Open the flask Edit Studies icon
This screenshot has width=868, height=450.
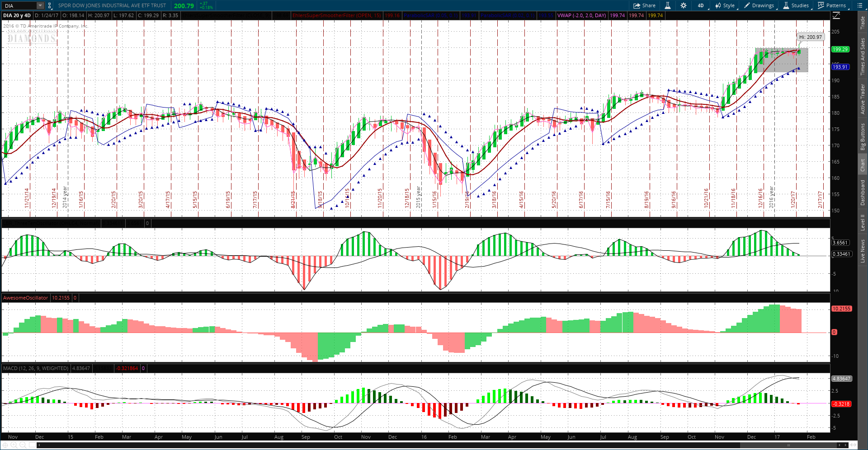tap(667, 5)
